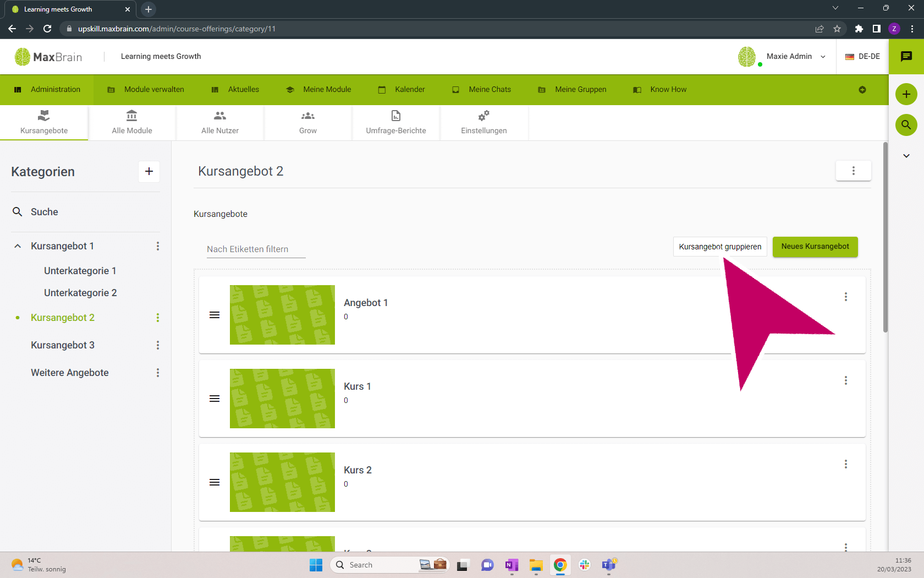Select Unterkategorie 2
The image size is (924, 578).
pos(80,293)
